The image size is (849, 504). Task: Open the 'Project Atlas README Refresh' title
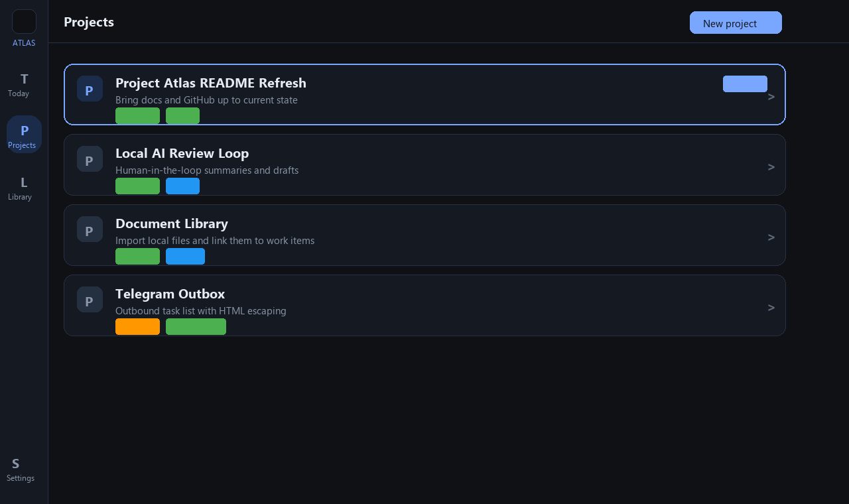(x=211, y=83)
